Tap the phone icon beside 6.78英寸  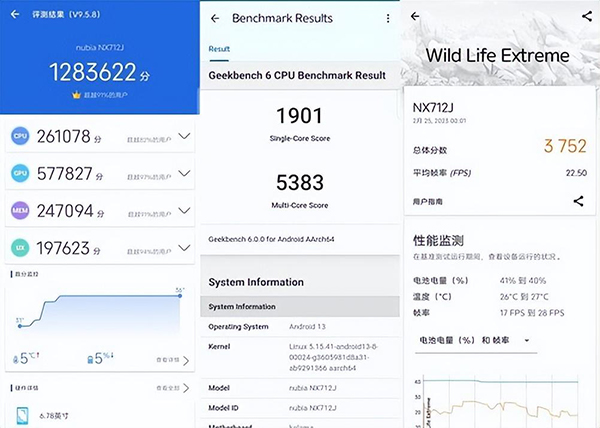[22, 414]
